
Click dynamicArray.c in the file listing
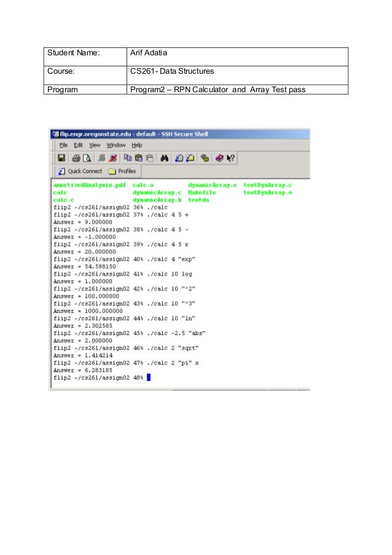click(x=157, y=192)
